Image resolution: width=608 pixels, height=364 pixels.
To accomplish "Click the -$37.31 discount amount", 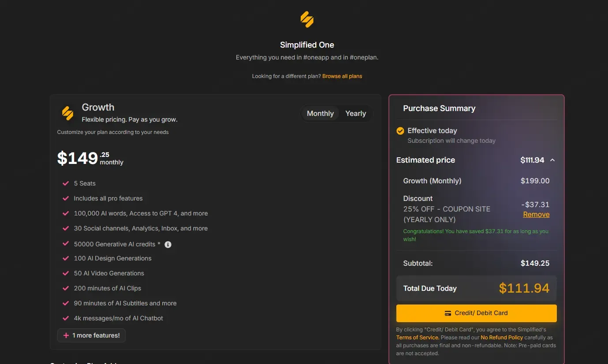I will (x=535, y=204).
